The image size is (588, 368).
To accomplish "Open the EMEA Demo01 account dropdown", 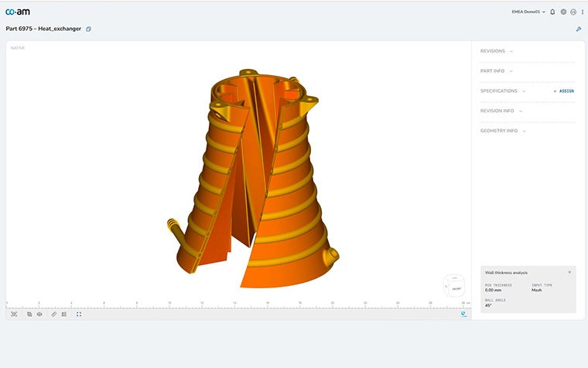I will pyautogui.click(x=528, y=12).
